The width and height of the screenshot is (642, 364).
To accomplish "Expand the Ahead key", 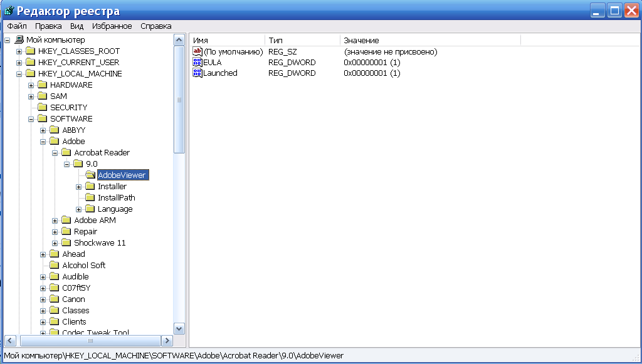I will (43, 255).
